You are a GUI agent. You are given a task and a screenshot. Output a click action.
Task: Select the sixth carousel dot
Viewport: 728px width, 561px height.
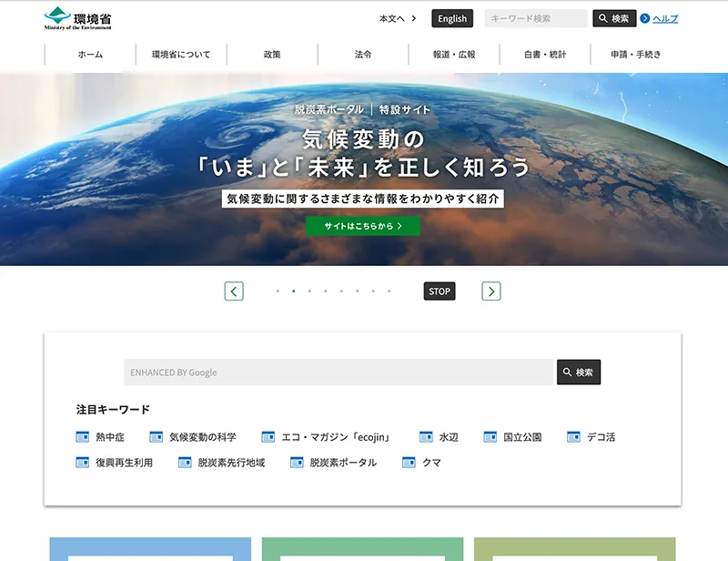tap(357, 291)
